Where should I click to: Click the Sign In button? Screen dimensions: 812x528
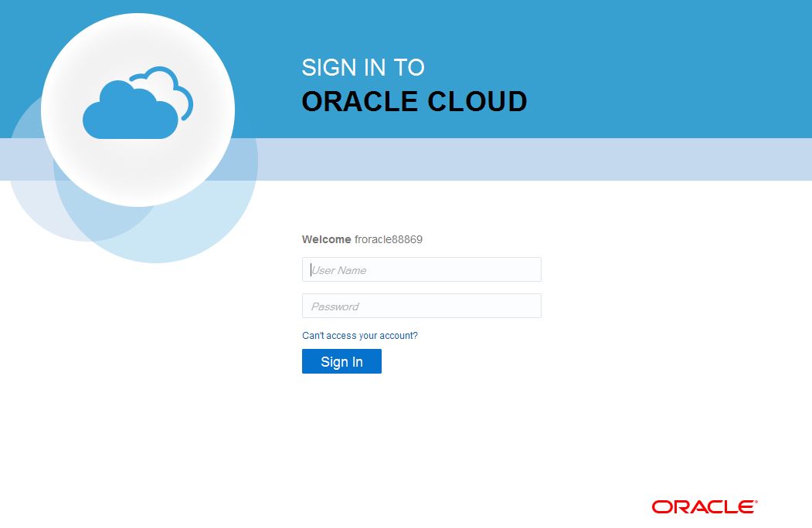(x=341, y=361)
